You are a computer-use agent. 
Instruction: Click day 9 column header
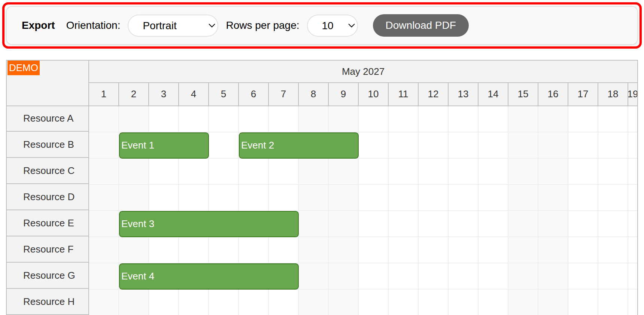click(343, 94)
